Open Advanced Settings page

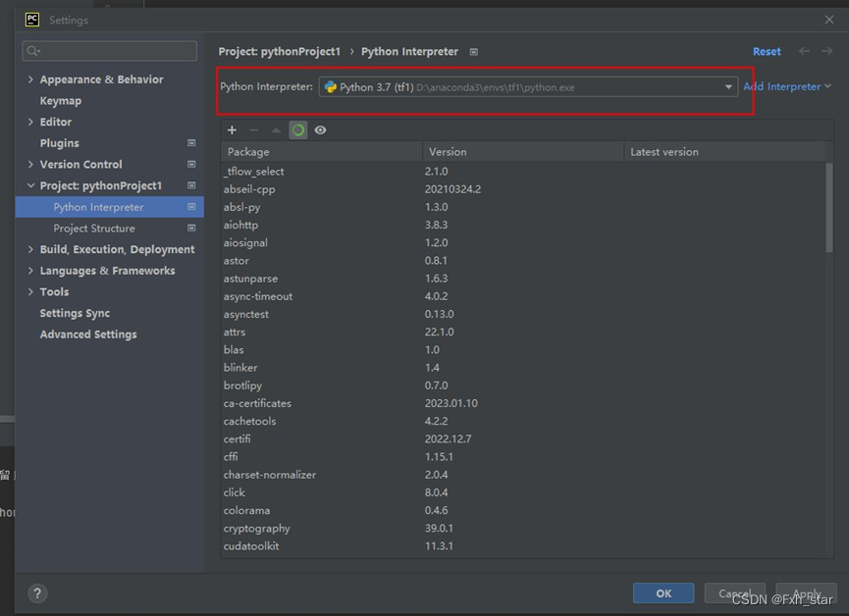(88, 334)
